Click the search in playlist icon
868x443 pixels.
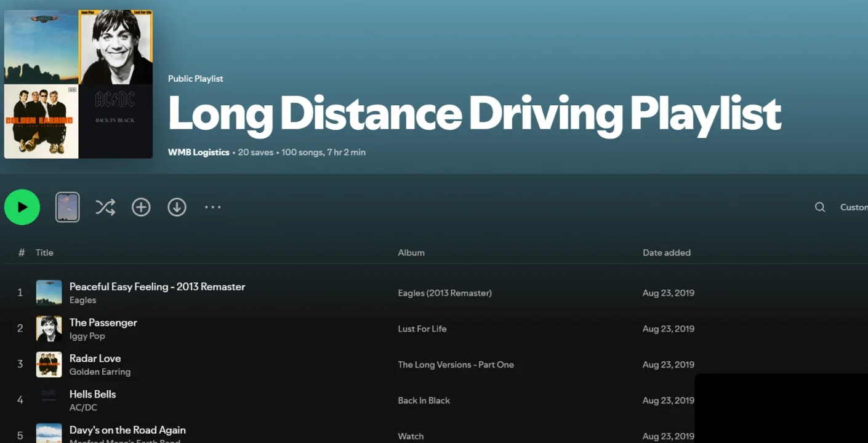pos(819,207)
